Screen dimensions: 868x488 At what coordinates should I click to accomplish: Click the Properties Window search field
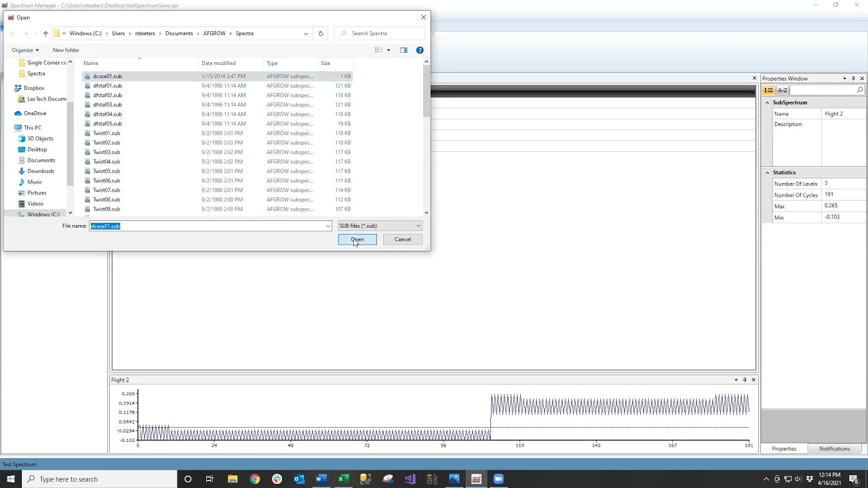point(823,90)
